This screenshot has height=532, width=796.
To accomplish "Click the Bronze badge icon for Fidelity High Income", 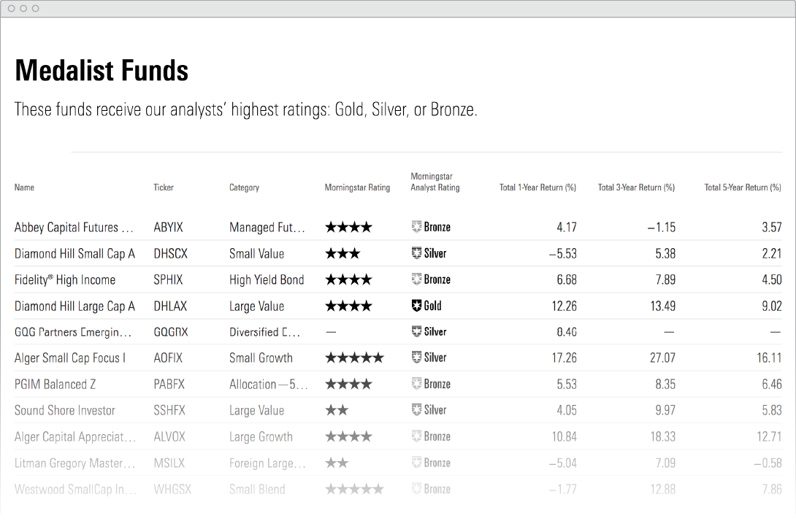I will (x=417, y=280).
